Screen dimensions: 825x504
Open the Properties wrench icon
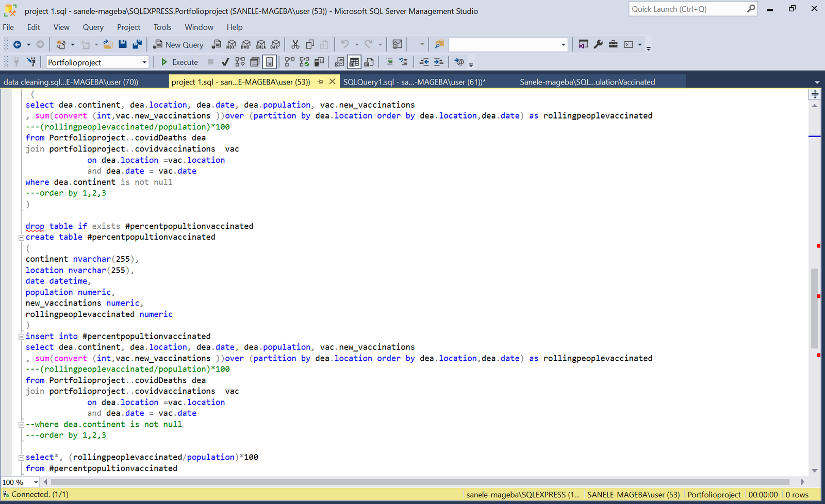click(x=598, y=45)
